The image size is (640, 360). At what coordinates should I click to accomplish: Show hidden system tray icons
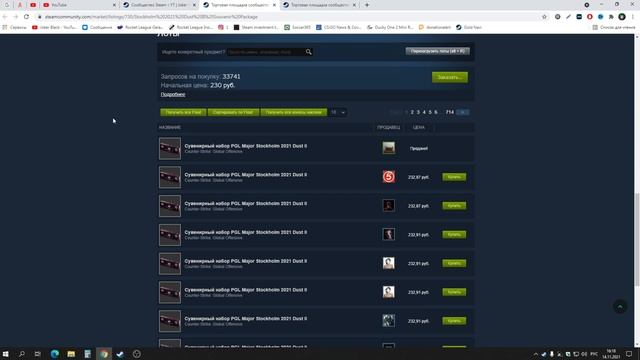click(536, 354)
